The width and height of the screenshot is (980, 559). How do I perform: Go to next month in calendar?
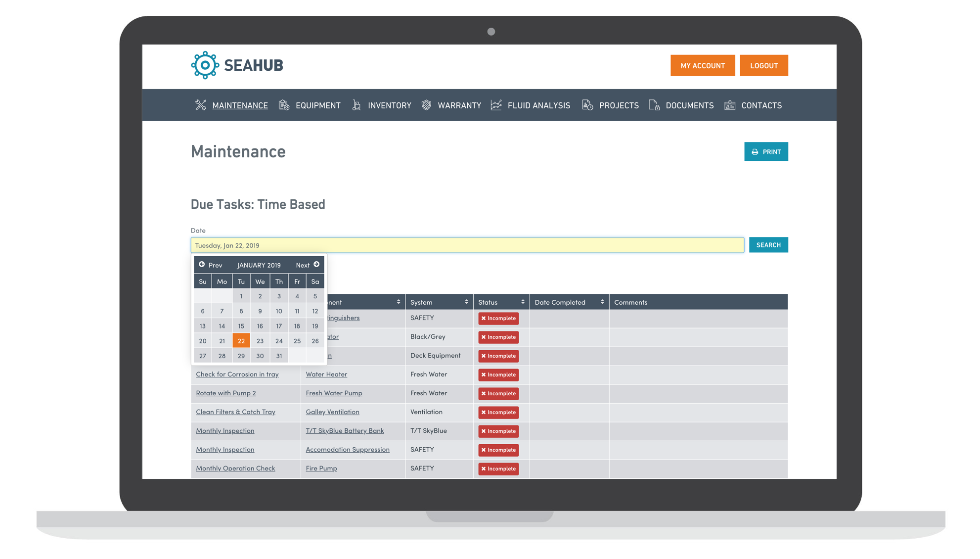(308, 265)
